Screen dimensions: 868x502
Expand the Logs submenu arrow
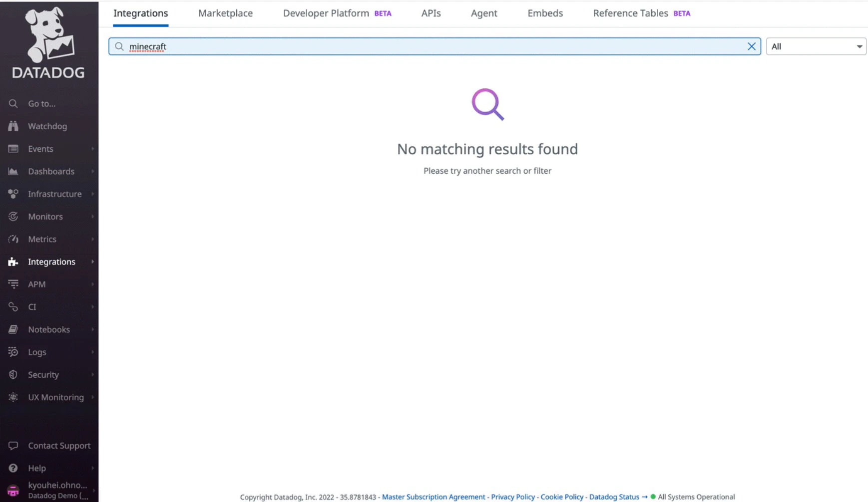click(92, 352)
